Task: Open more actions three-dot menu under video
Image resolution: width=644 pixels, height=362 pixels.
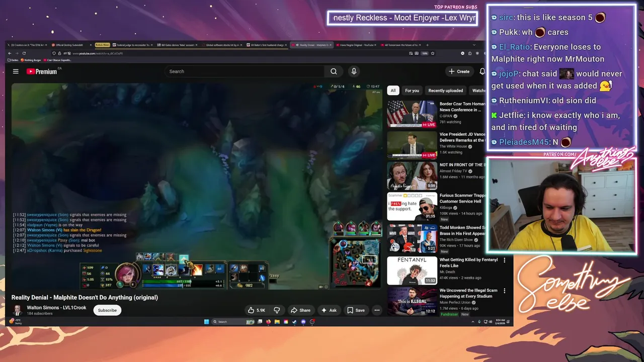Action: [377, 310]
